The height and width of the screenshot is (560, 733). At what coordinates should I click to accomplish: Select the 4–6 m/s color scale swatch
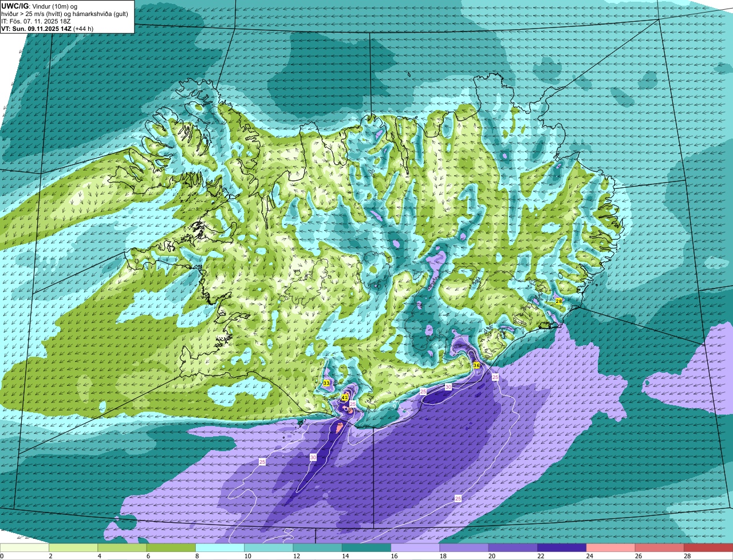(122, 548)
